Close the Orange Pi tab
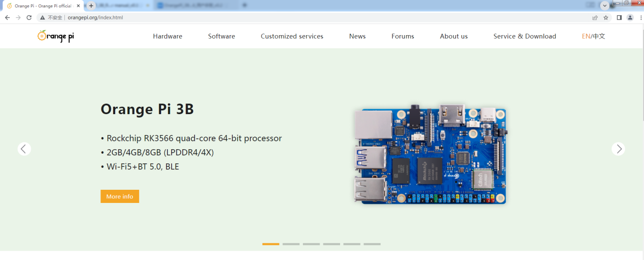This screenshot has height=260, width=644. pos(78,6)
